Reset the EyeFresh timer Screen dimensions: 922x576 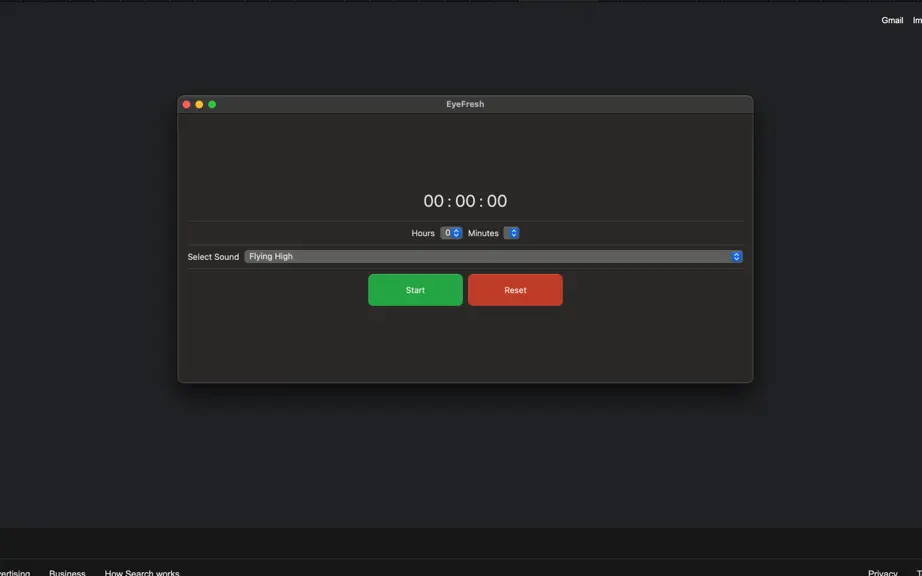point(515,290)
